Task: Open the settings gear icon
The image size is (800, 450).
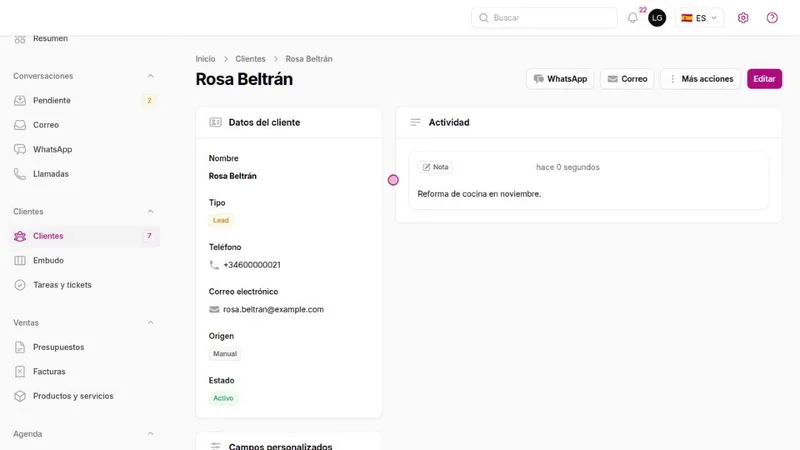Action: point(743,18)
